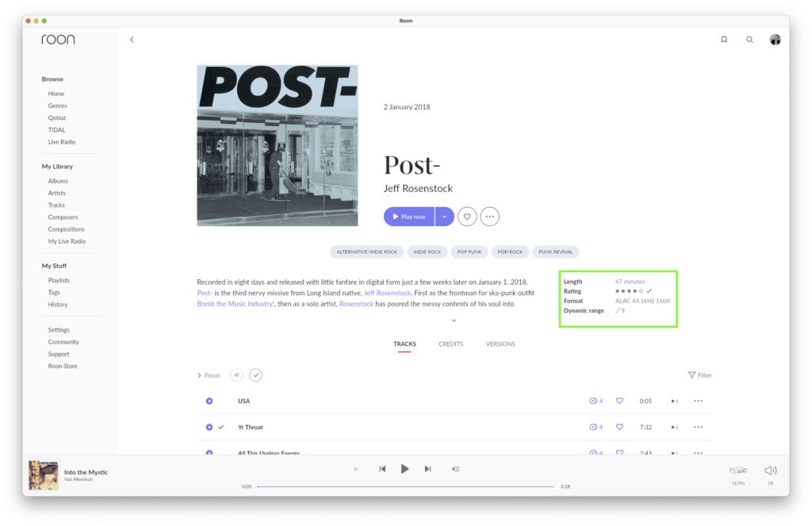The image size is (812, 526).
Task: Open the Post- album cover art
Action: pos(277,146)
